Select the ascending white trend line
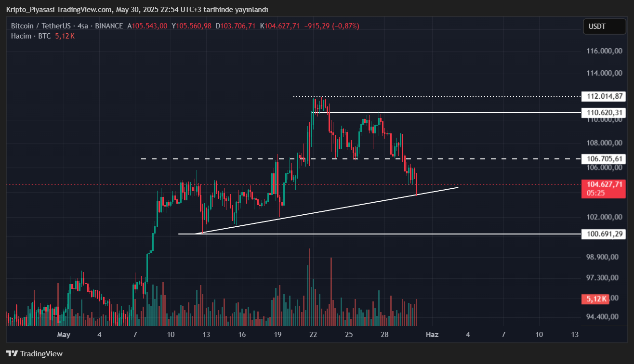The height and width of the screenshot is (364, 634). [328, 210]
